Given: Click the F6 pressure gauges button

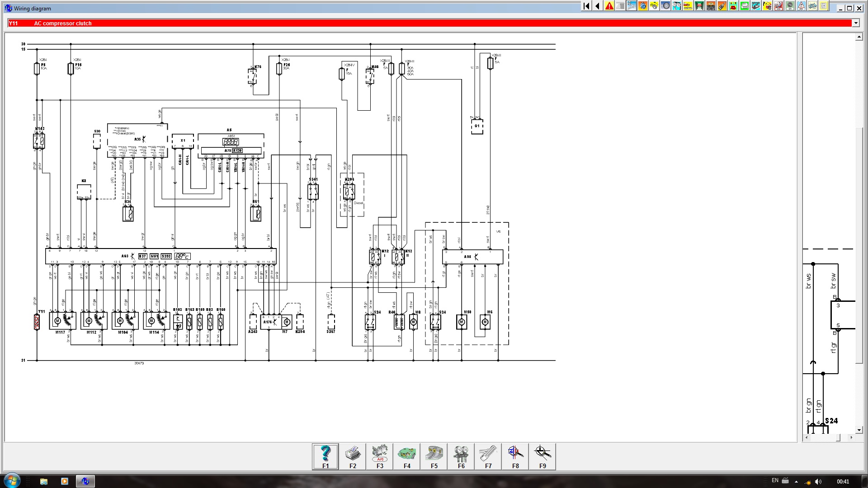Looking at the screenshot, I should click(461, 456).
